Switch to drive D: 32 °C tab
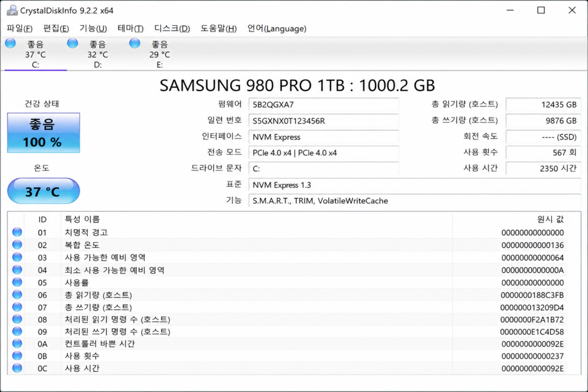588x392 pixels. point(98,54)
